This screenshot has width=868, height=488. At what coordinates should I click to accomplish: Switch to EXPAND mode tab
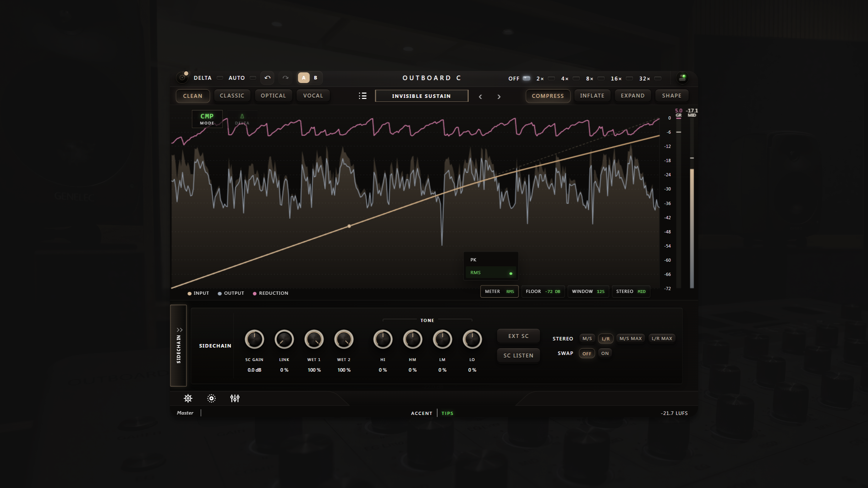pyautogui.click(x=633, y=96)
